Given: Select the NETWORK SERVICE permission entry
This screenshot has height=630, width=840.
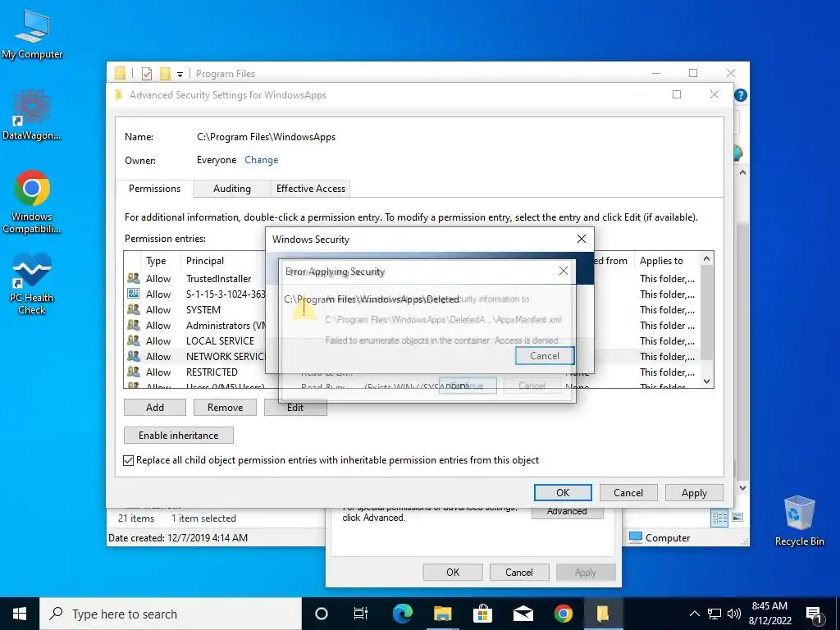Looking at the screenshot, I should (x=411, y=356).
